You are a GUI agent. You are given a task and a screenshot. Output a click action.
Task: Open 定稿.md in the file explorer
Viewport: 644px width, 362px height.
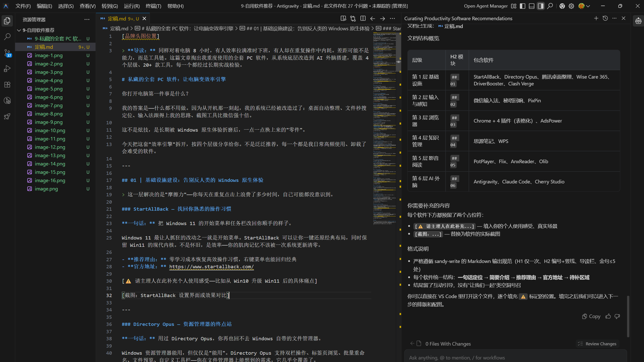point(55,47)
